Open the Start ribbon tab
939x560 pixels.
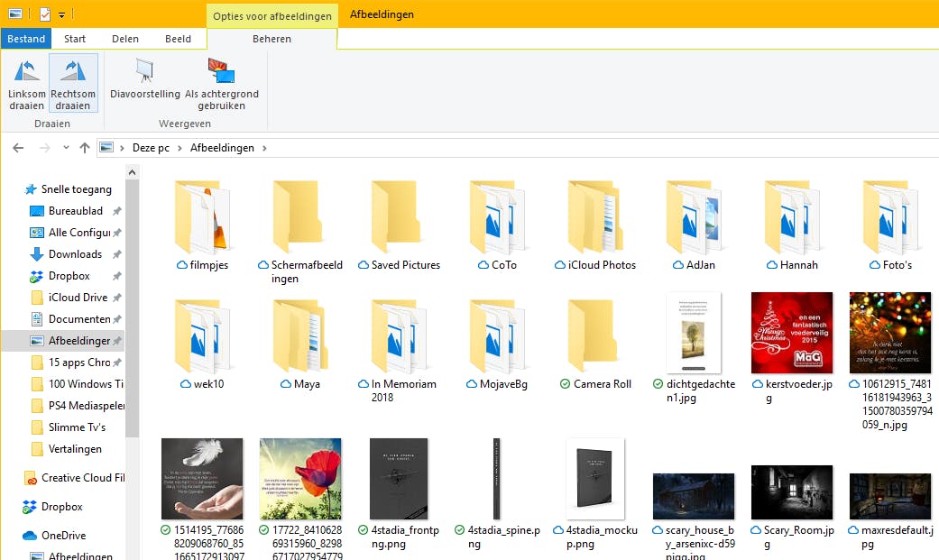[x=75, y=39]
